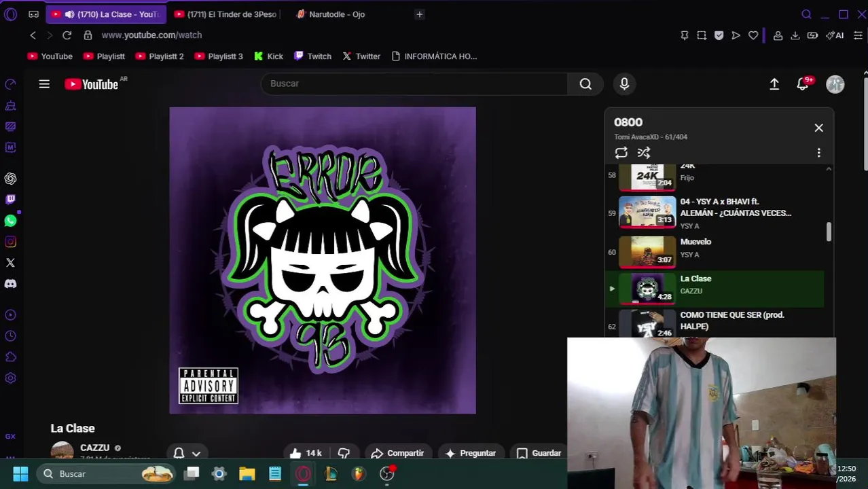Submit search with the magnifier button
The width and height of the screenshot is (868, 489).
click(x=585, y=84)
